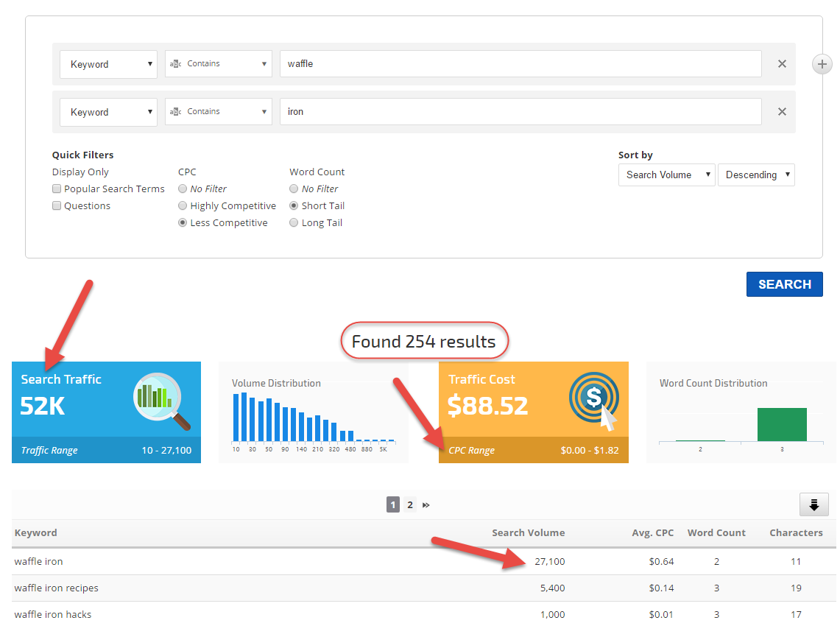Open the waffle iron recipes keyword row
Viewport: 840px width, 623px height.
56,588
